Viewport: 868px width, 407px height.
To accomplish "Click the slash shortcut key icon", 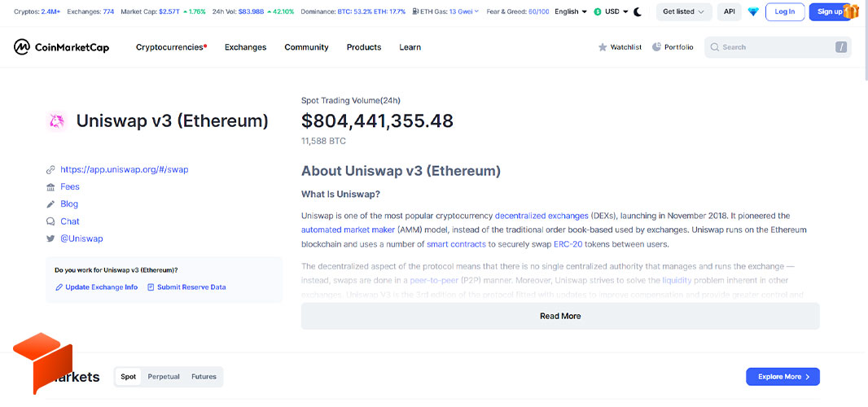I will pyautogui.click(x=841, y=47).
